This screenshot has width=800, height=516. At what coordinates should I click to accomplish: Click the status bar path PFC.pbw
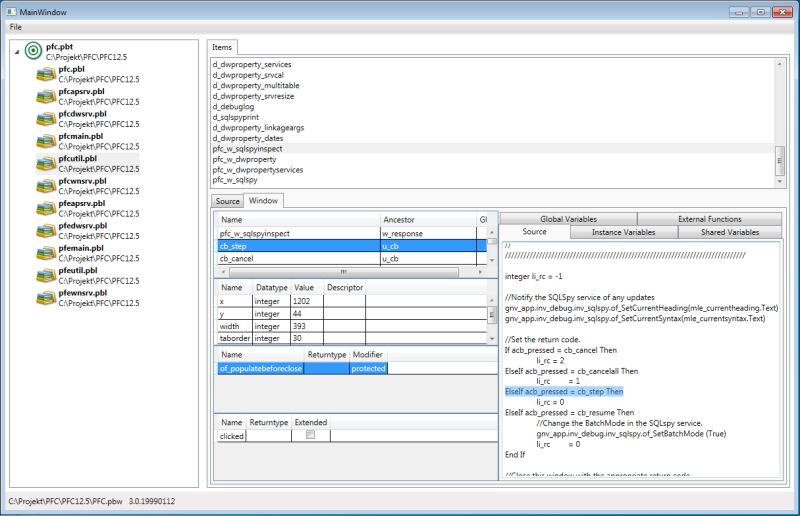[65, 501]
